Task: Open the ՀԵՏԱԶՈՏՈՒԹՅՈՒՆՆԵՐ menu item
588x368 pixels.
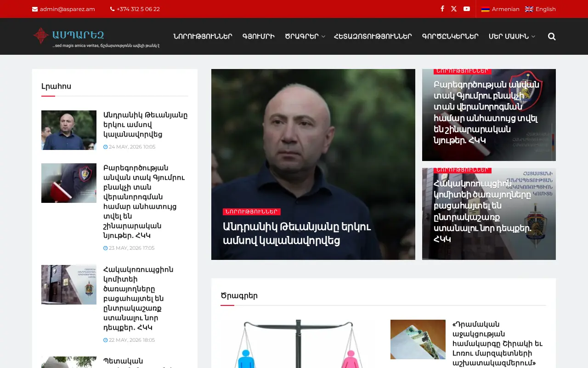Action: [373, 36]
